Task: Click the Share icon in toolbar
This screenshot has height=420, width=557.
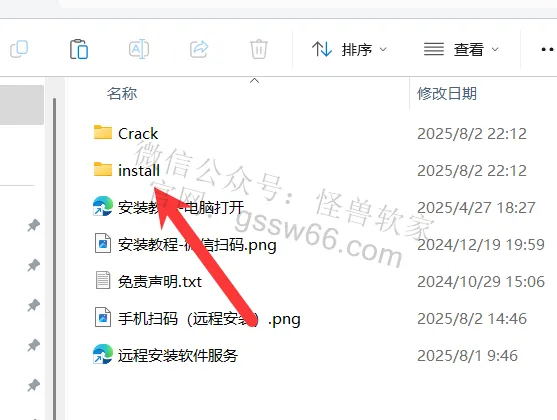Action: click(x=199, y=49)
